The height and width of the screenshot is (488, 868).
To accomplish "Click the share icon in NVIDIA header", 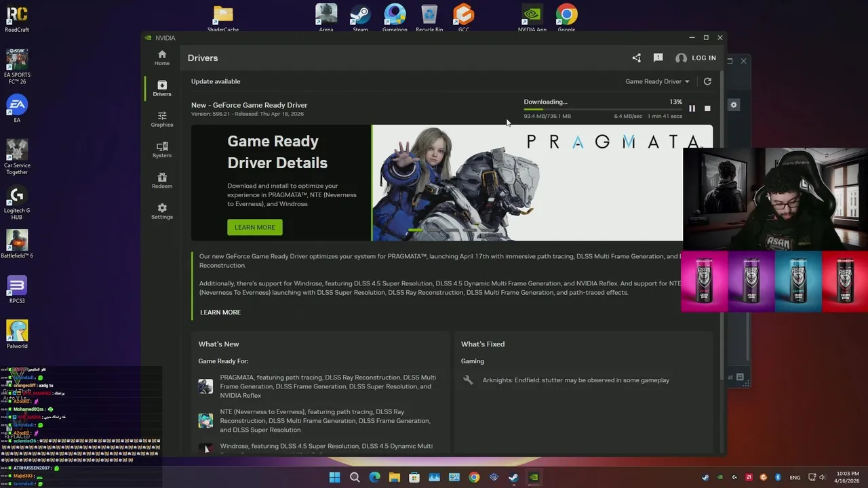I will point(636,58).
